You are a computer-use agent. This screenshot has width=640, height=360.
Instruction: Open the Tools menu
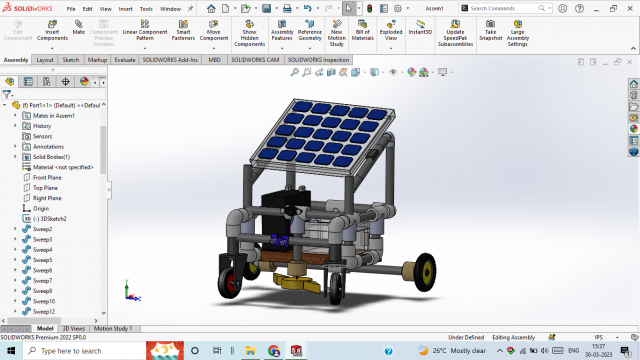click(146, 9)
